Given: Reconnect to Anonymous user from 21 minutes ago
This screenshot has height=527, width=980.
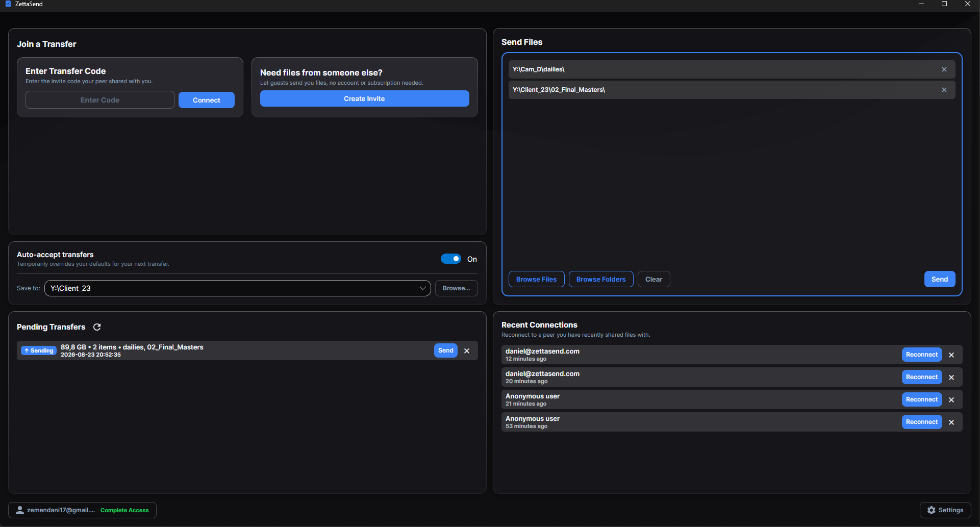Looking at the screenshot, I should (922, 399).
